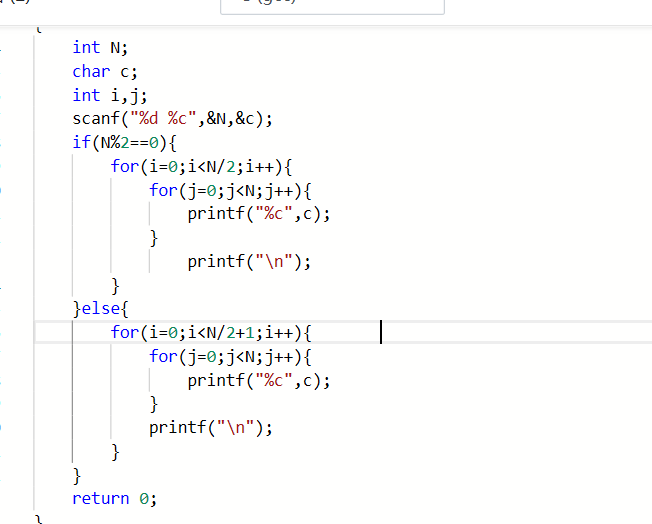This screenshot has width=652, height=524.
Task: Click the j loop inside the if block
Action: click(x=230, y=191)
